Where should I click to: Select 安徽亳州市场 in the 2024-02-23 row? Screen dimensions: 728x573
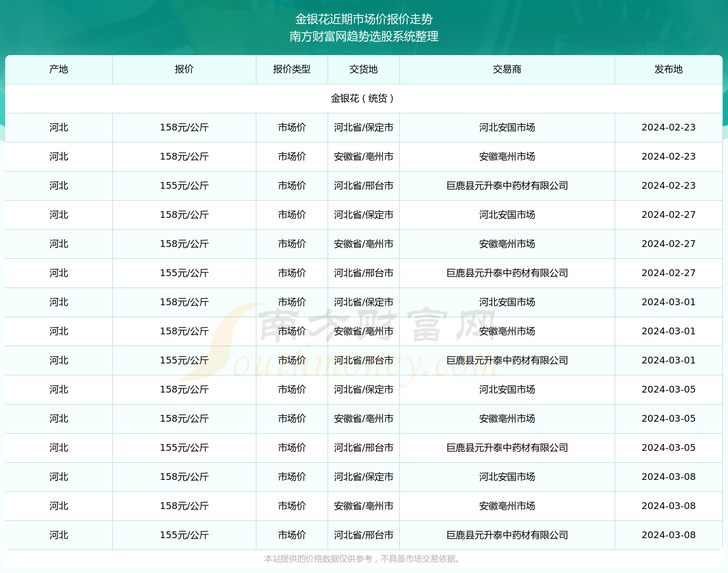click(x=507, y=157)
